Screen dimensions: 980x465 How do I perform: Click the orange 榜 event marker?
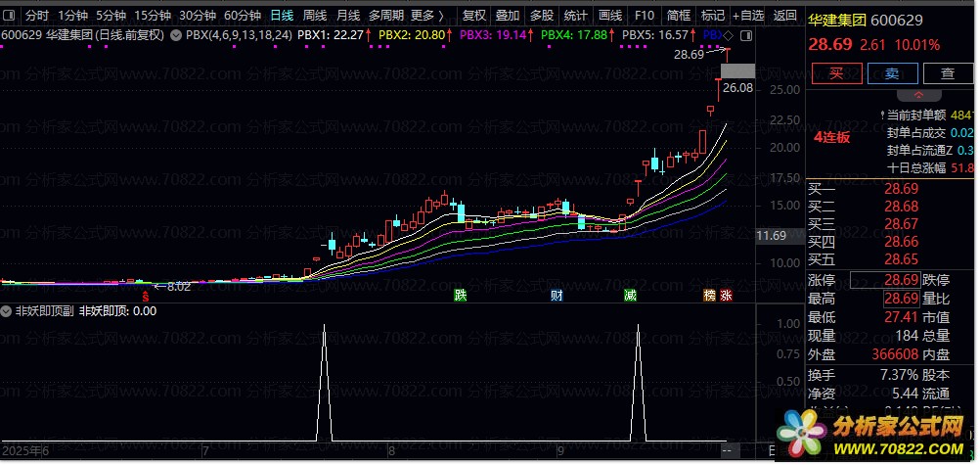point(710,296)
